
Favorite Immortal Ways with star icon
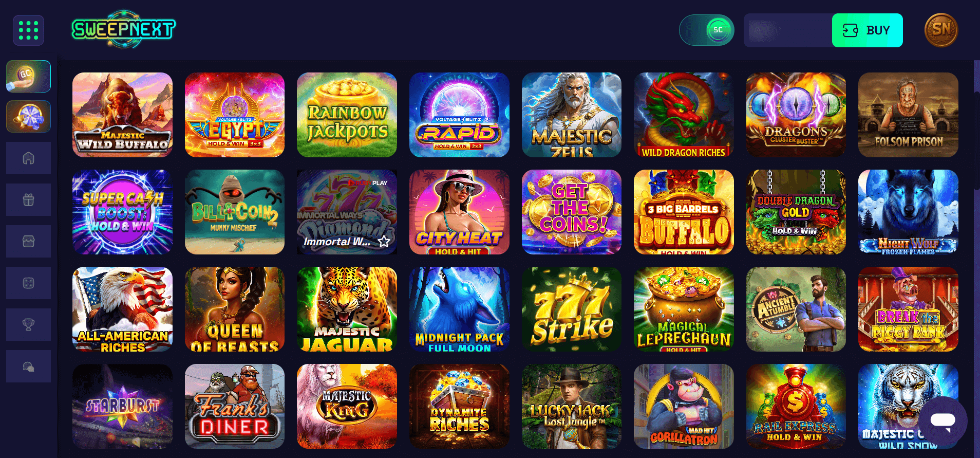[384, 242]
